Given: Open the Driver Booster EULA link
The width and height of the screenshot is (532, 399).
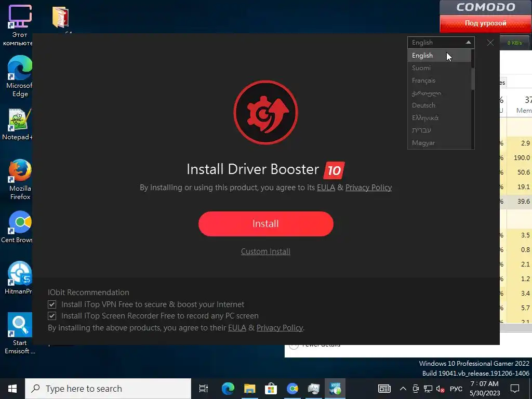Looking at the screenshot, I should pos(326,187).
